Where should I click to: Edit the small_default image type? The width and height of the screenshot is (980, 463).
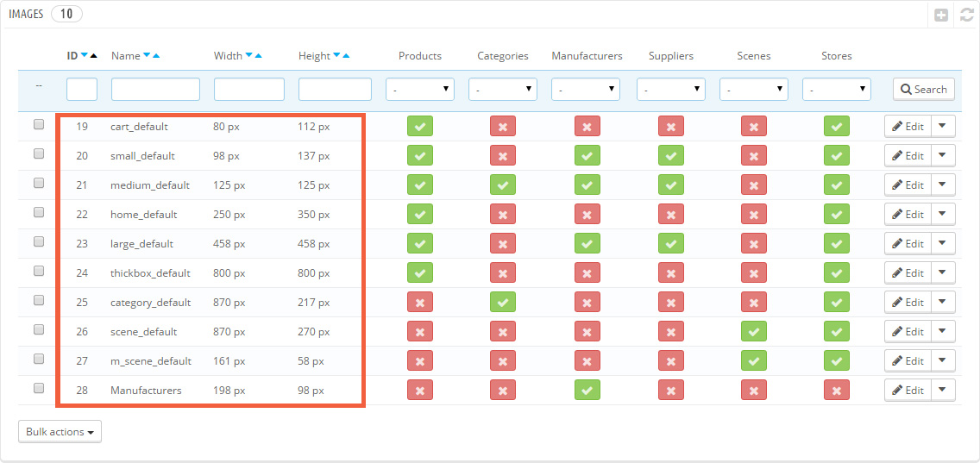pyautogui.click(x=908, y=155)
